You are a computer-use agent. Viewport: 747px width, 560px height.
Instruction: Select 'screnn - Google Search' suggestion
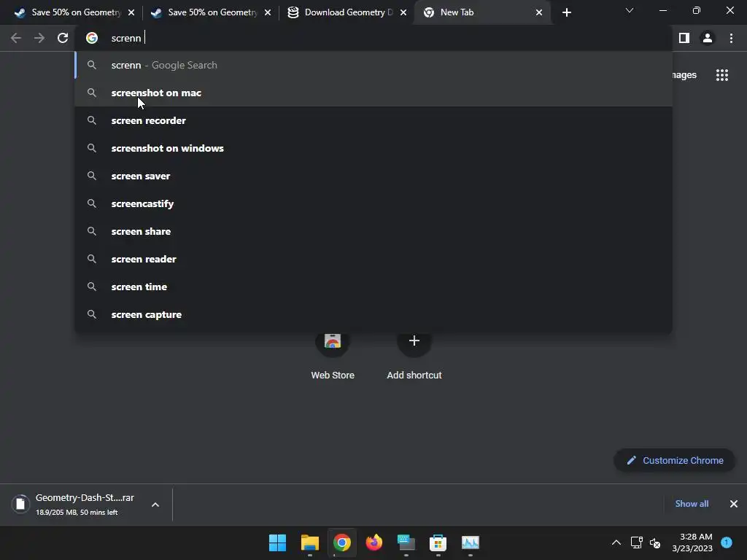[x=373, y=65]
